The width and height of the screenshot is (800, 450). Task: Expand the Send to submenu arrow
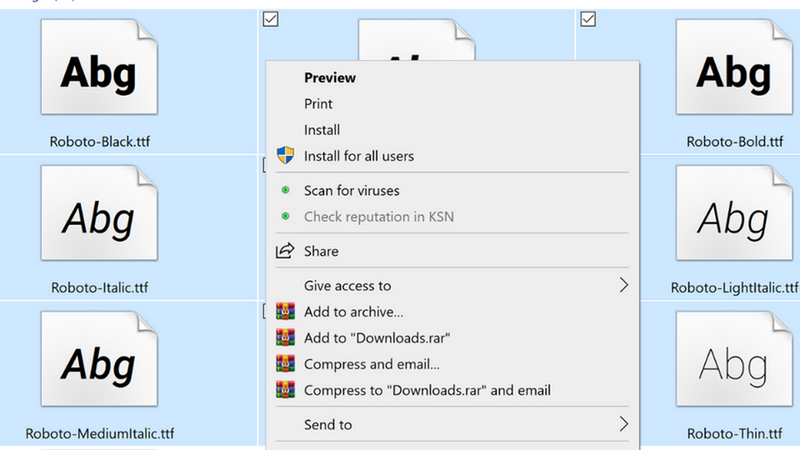[623, 424]
